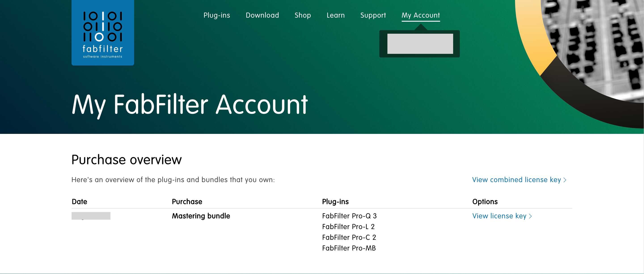Click the Date column header
This screenshot has height=274, width=644.
[x=80, y=202]
